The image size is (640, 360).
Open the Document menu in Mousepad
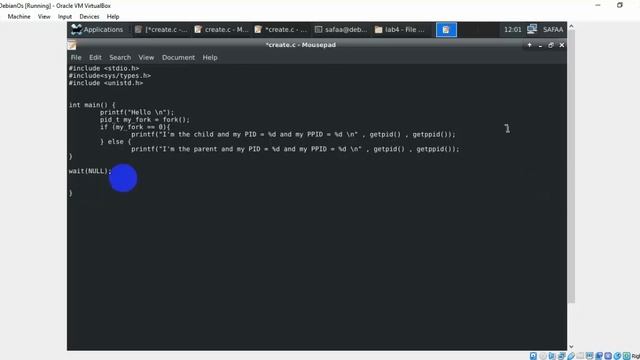[x=178, y=58]
